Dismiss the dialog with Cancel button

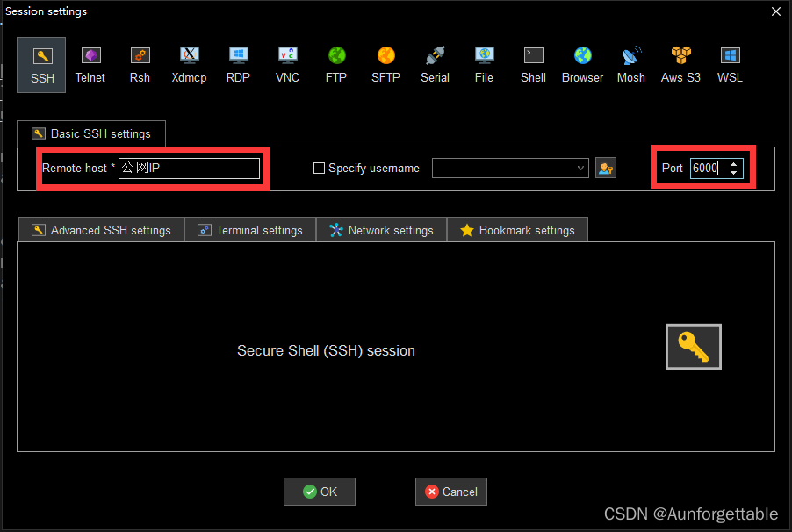click(451, 492)
